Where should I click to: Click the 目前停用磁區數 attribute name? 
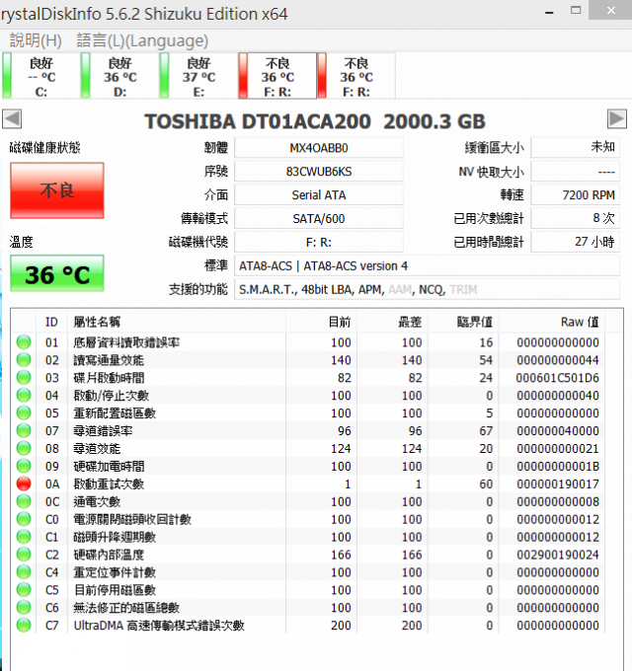pyautogui.click(x=115, y=590)
